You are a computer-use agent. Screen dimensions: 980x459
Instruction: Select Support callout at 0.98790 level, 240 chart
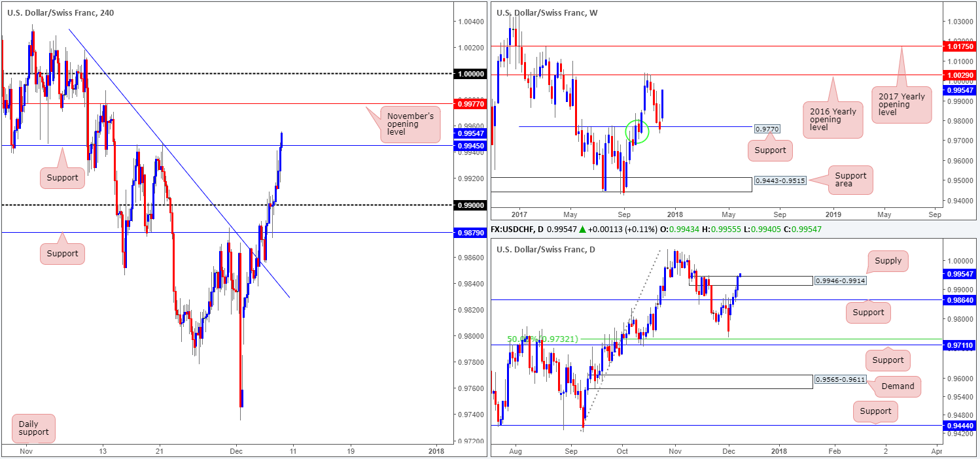[x=62, y=254]
